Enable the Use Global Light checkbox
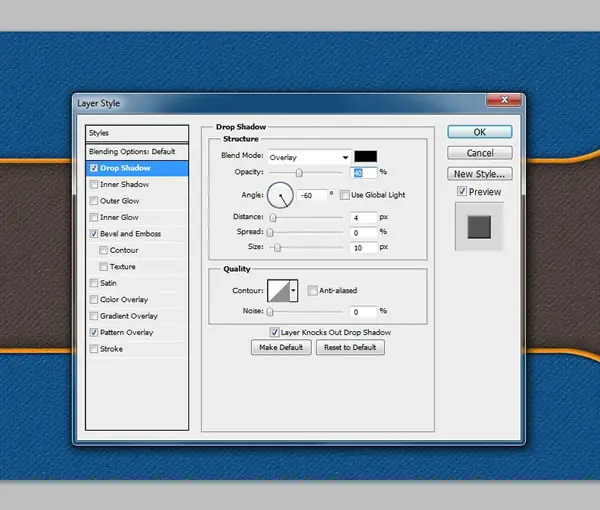Screen dimensions: 600x510 pyautogui.click(x=344, y=195)
